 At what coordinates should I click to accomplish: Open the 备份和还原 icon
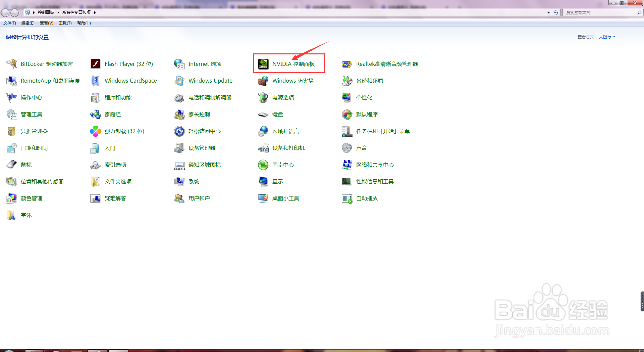pos(347,81)
